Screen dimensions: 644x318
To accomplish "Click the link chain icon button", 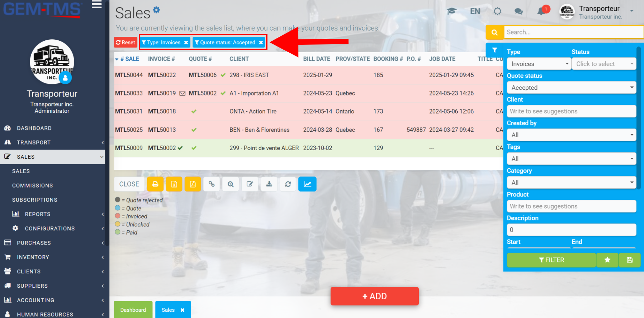I will click(x=212, y=184).
